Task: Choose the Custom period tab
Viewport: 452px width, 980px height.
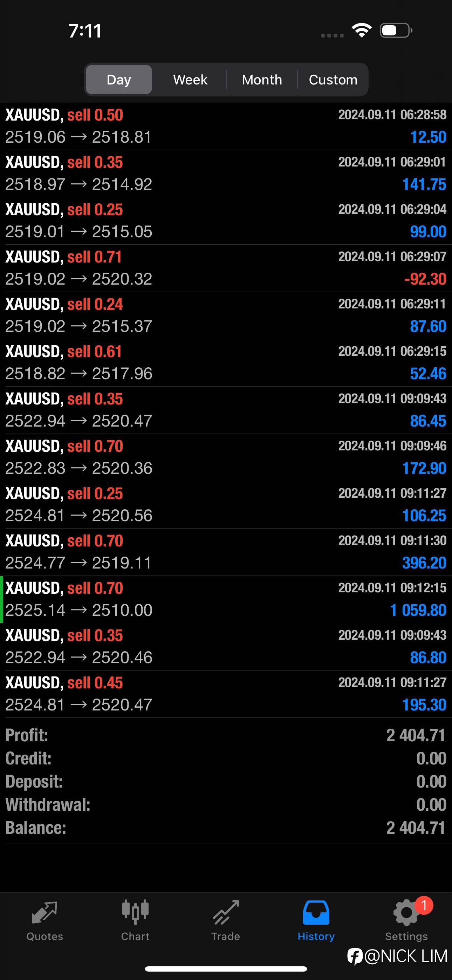Action: (x=333, y=80)
